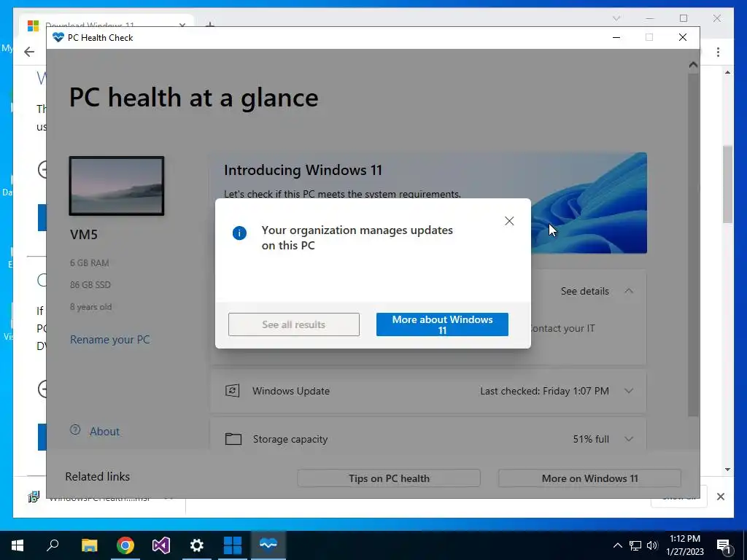Click the scroll up arrow in PC Health Check

[x=693, y=65]
